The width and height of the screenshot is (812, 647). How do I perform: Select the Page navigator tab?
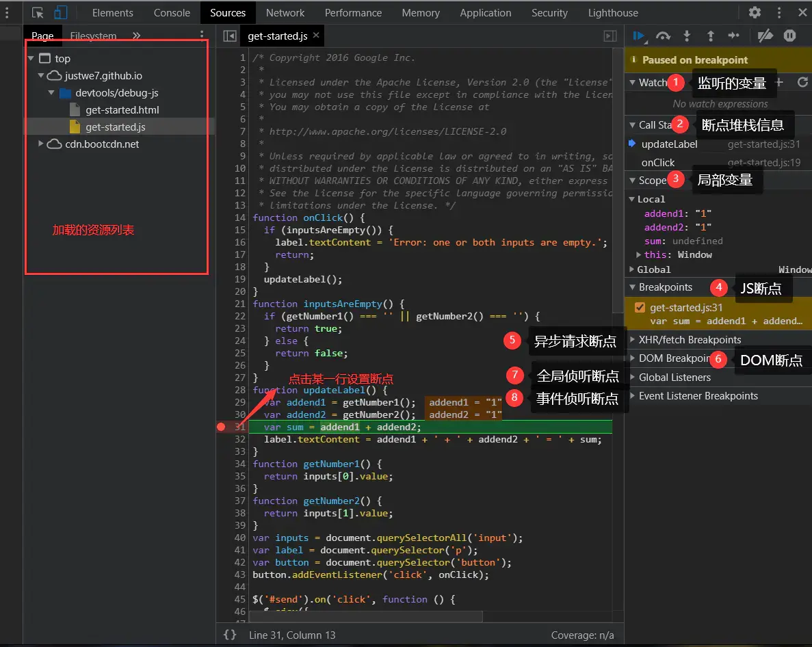click(42, 36)
